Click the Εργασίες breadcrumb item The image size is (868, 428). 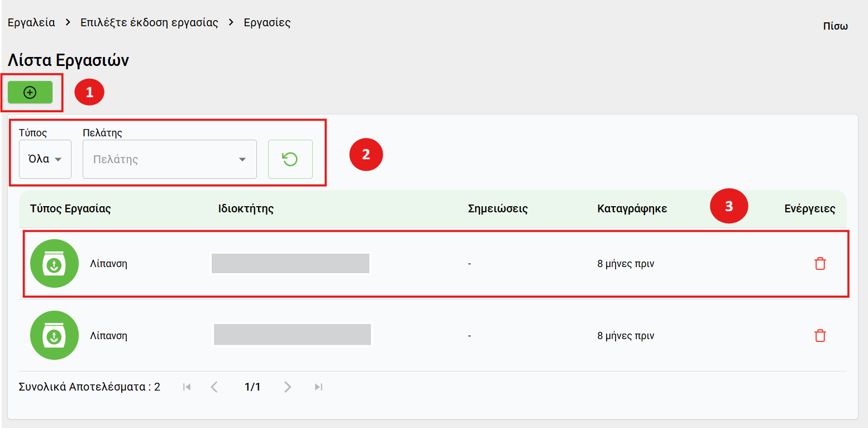(267, 23)
